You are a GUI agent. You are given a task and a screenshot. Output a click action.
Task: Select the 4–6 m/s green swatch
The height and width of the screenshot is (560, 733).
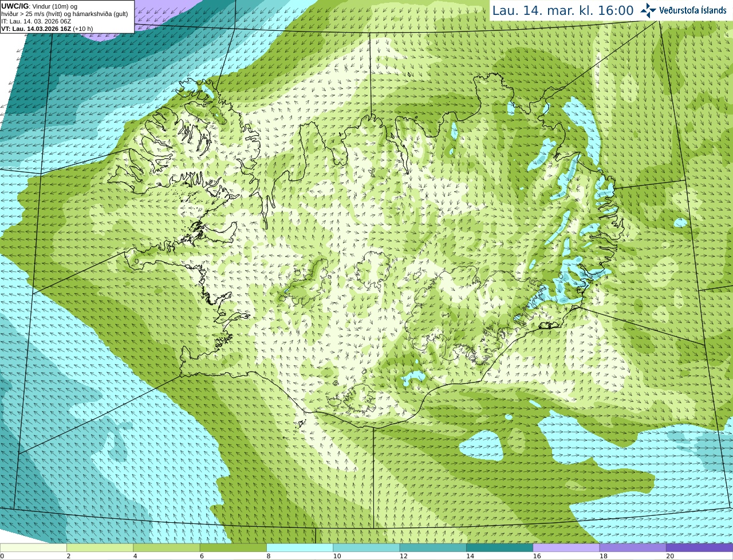[167, 548]
